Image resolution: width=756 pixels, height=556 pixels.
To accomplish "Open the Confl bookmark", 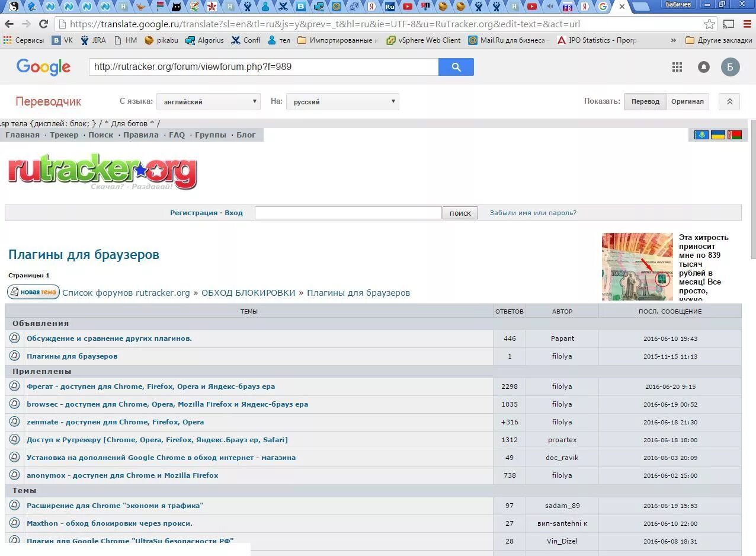I will 245,40.
